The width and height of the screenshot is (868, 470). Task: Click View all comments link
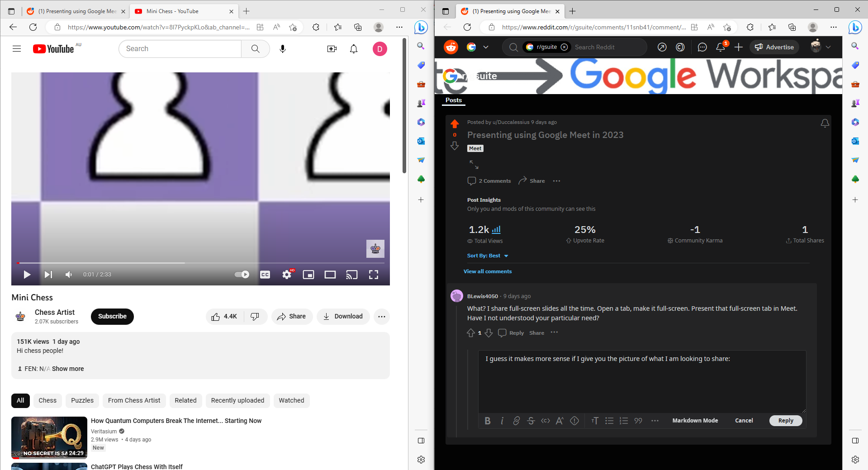coord(488,271)
